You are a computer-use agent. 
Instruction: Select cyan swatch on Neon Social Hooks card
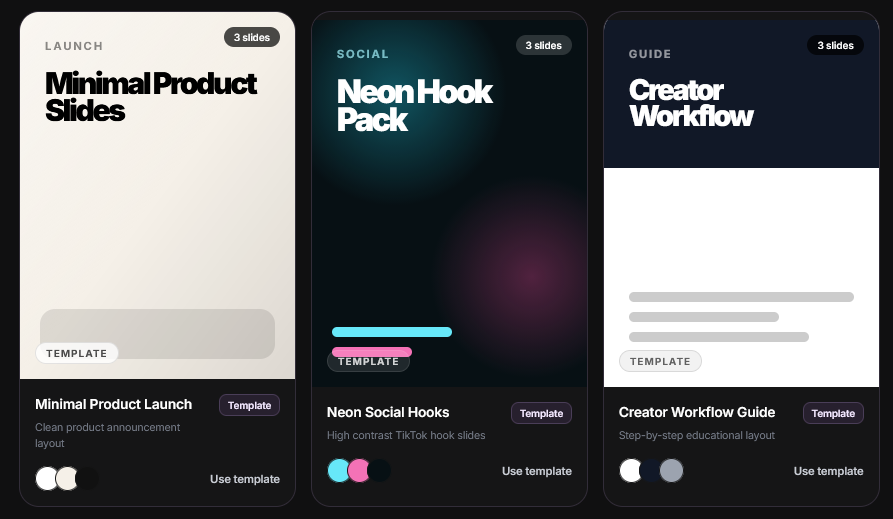(339, 471)
